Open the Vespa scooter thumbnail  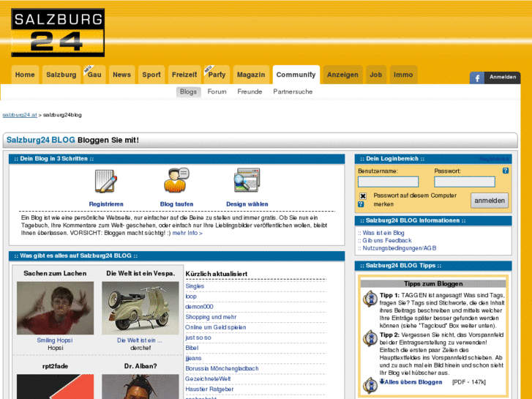141,308
